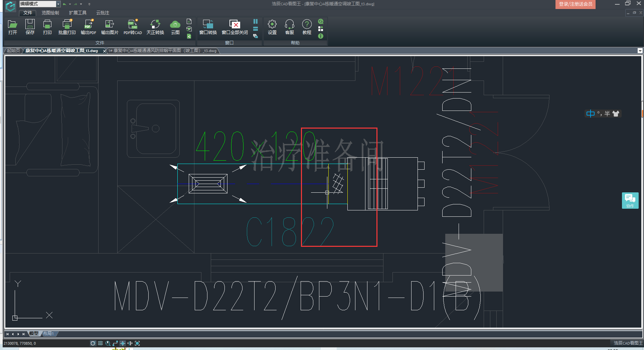Export drawing via 输出PDF icon
The width and height of the screenshot is (644, 350).
point(89,27)
